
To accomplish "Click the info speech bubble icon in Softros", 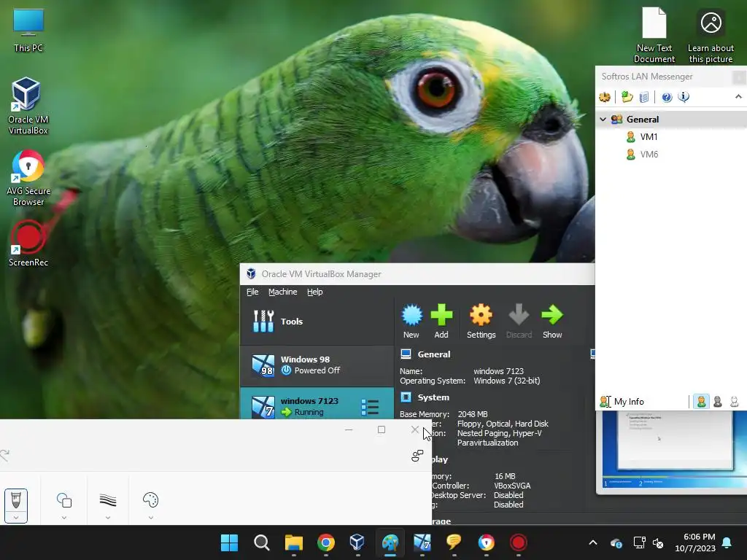I will click(x=684, y=97).
